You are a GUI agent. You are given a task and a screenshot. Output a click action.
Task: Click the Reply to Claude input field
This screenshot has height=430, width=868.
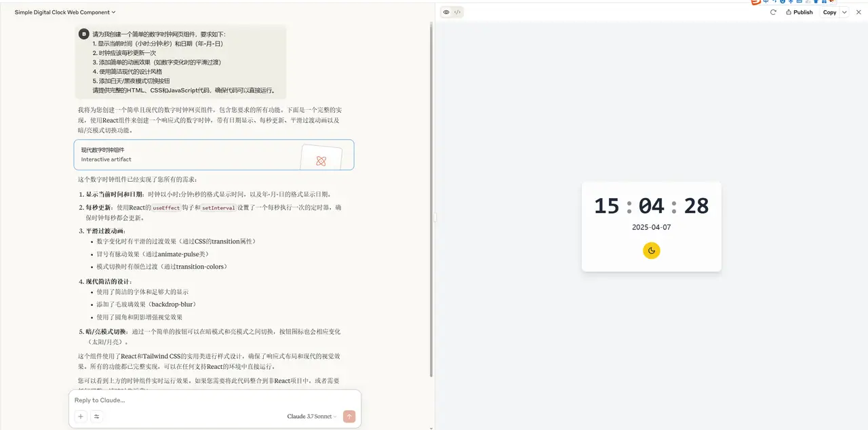click(x=214, y=400)
